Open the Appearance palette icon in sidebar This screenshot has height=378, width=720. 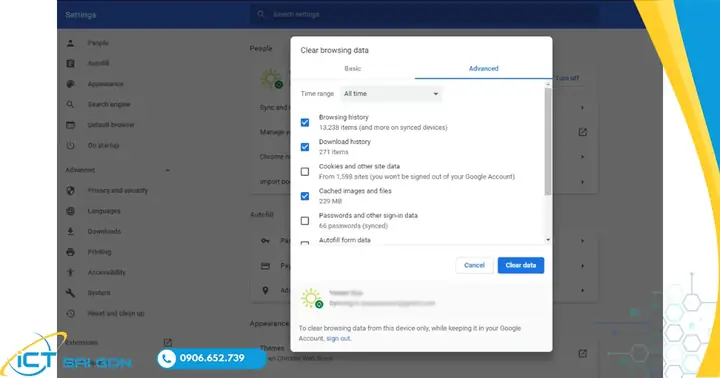click(70, 84)
